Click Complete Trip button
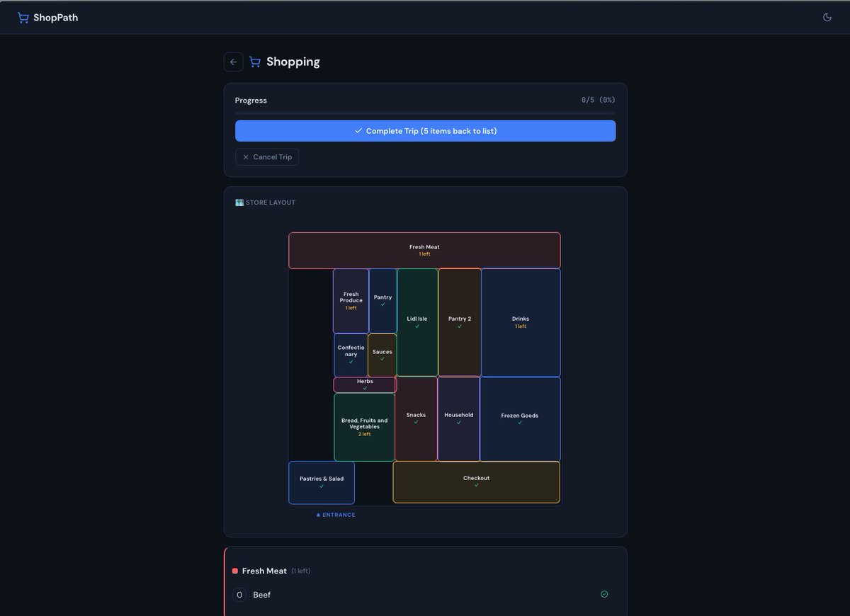This screenshot has height=616, width=850. point(425,131)
